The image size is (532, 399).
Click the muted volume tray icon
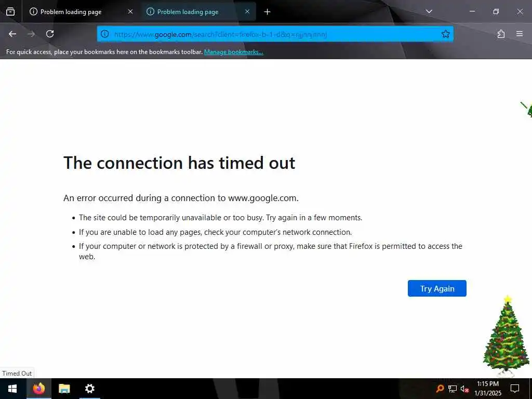[x=464, y=389]
